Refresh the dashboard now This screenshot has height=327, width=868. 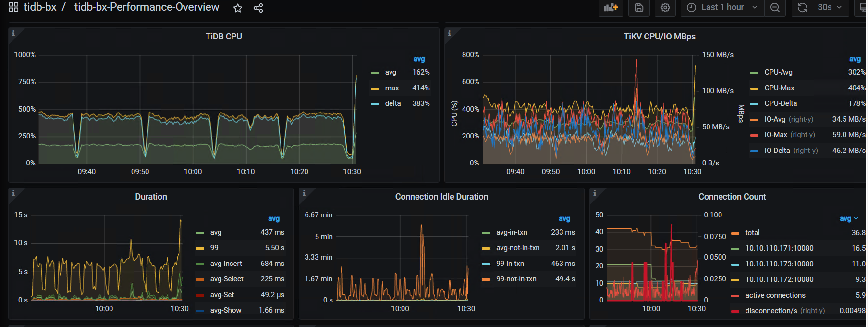802,8
